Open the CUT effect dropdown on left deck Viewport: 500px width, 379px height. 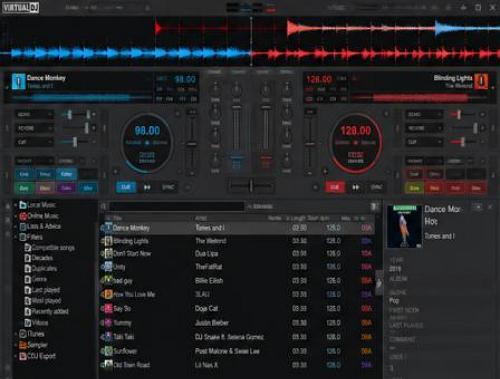pos(34,142)
